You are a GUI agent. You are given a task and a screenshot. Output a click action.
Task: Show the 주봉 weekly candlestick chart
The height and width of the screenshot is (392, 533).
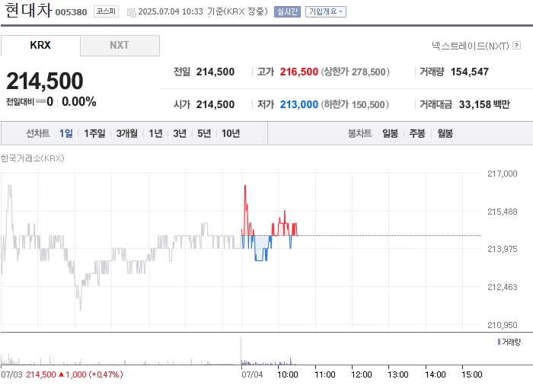click(417, 133)
